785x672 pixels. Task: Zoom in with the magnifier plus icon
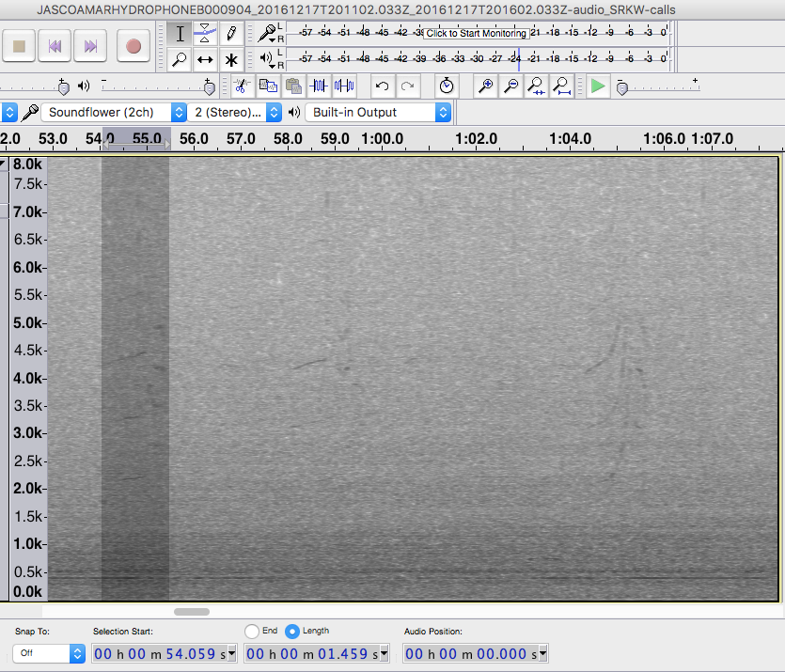pyautogui.click(x=486, y=86)
